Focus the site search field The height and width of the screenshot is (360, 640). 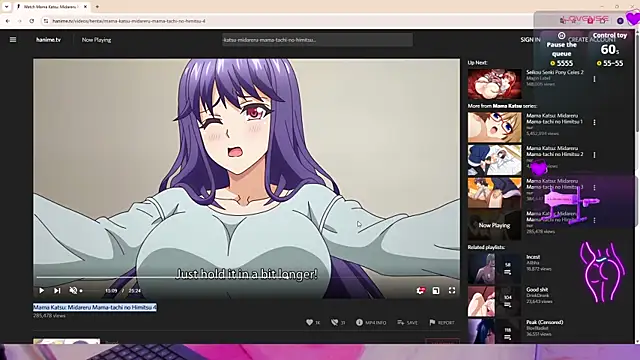tap(317, 40)
